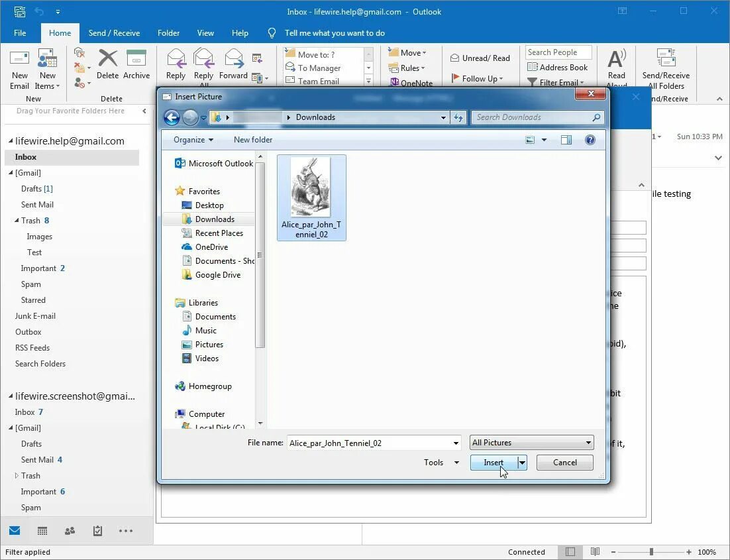Click New folder in dialog toolbar

coord(253,140)
